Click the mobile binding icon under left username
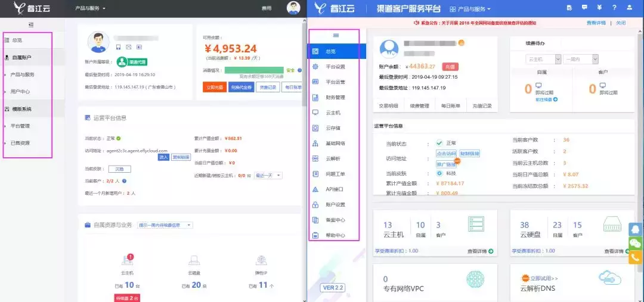The image size is (644, 302). [118, 47]
